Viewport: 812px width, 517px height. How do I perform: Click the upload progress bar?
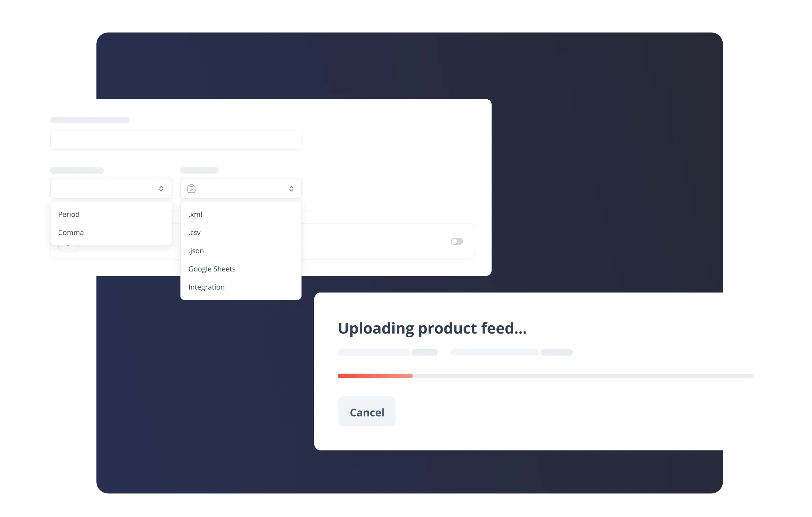[x=545, y=377]
